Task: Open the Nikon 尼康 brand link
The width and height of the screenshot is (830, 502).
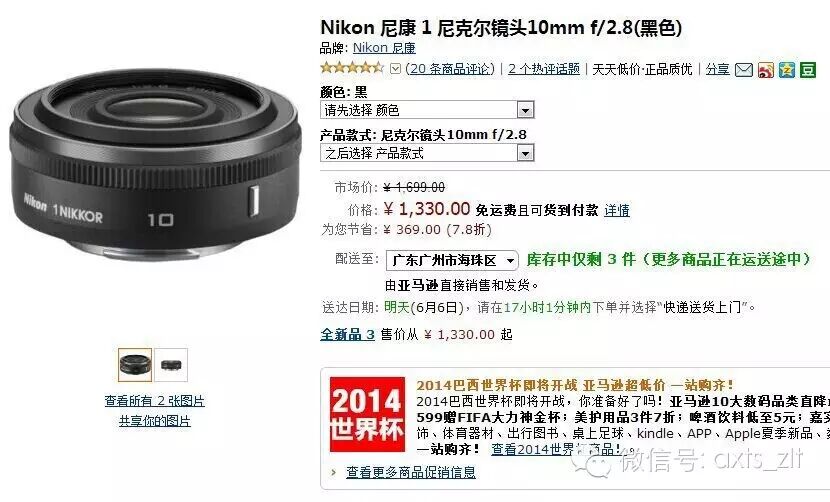Action: pyautogui.click(x=384, y=48)
